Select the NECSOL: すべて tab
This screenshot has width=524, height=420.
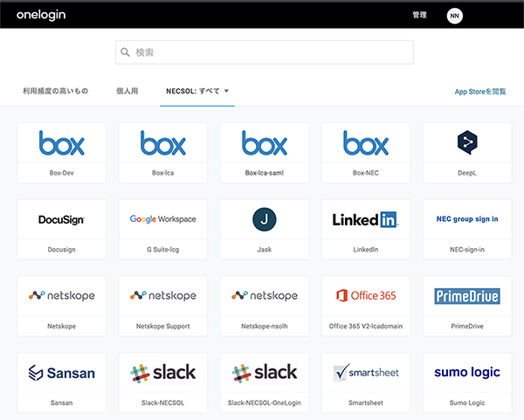click(197, 91)
